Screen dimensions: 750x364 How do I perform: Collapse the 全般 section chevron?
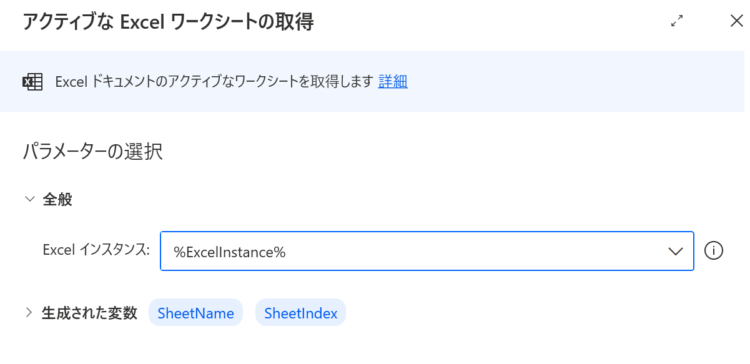coord(30,199)
